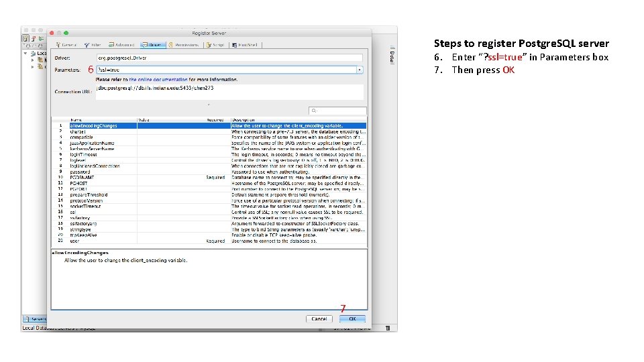This screenshot has width=644, height=362.
Task: Select the loglevel property row
Action: tap(209, 160)
